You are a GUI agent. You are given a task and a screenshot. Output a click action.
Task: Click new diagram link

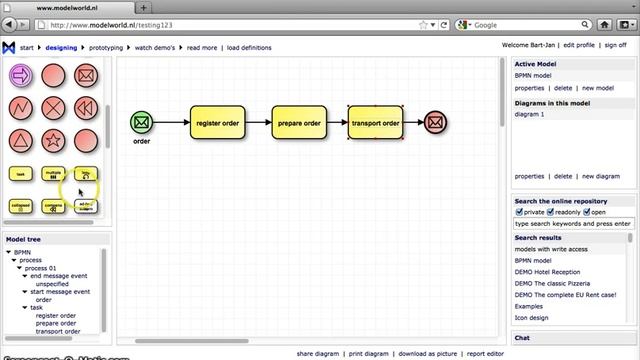coord(601,176)
